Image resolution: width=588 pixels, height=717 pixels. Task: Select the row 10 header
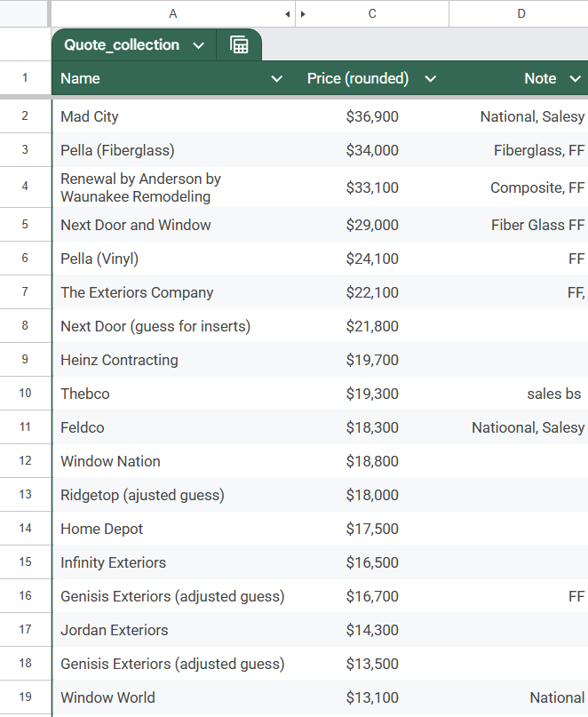tap(25, 394)
